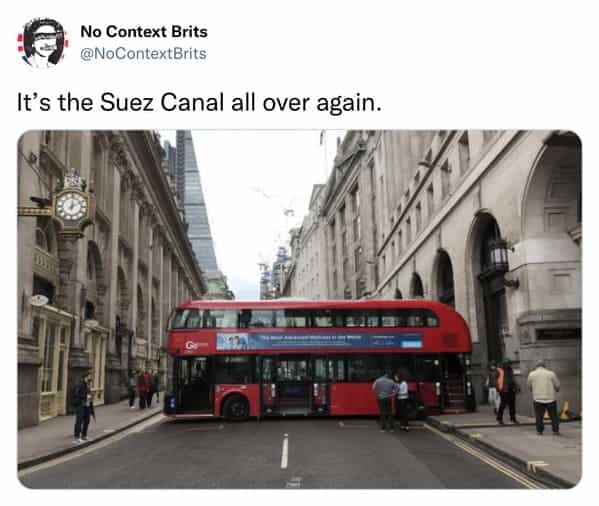Click the group of pedestrians near the bus front
Viewport: 599px width, 506px height.
click(x=144, y=388)
